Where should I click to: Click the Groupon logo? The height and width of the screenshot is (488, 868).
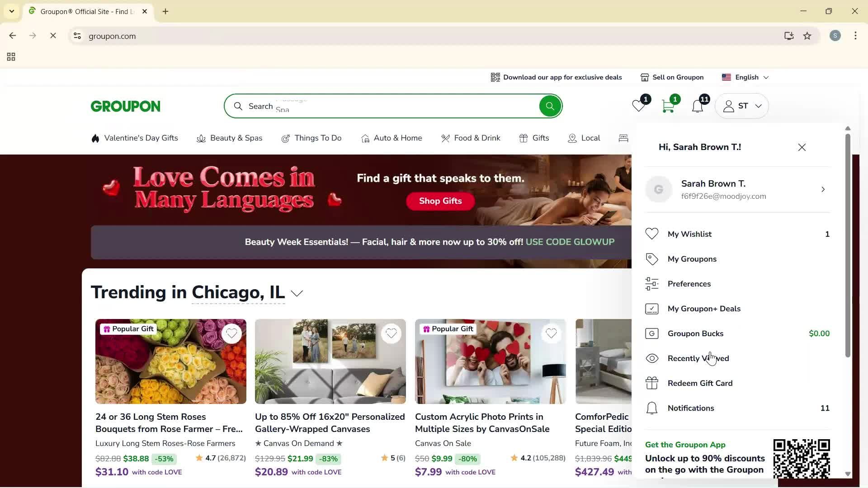coord(125,106)
